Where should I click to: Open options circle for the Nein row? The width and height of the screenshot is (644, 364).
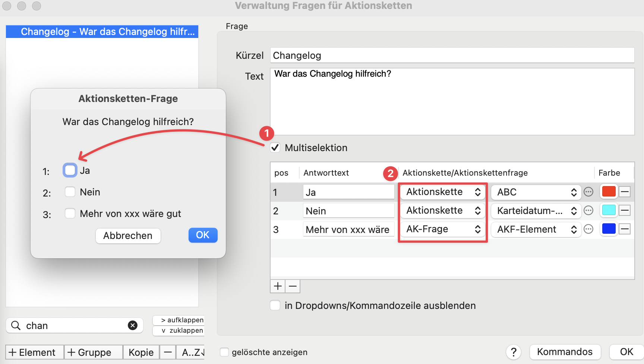[588, 211]
